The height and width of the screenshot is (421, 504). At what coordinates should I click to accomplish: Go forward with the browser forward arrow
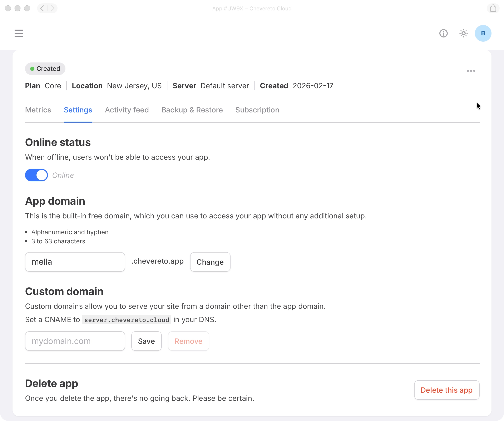pyautogui.click(x=53, y=8)
